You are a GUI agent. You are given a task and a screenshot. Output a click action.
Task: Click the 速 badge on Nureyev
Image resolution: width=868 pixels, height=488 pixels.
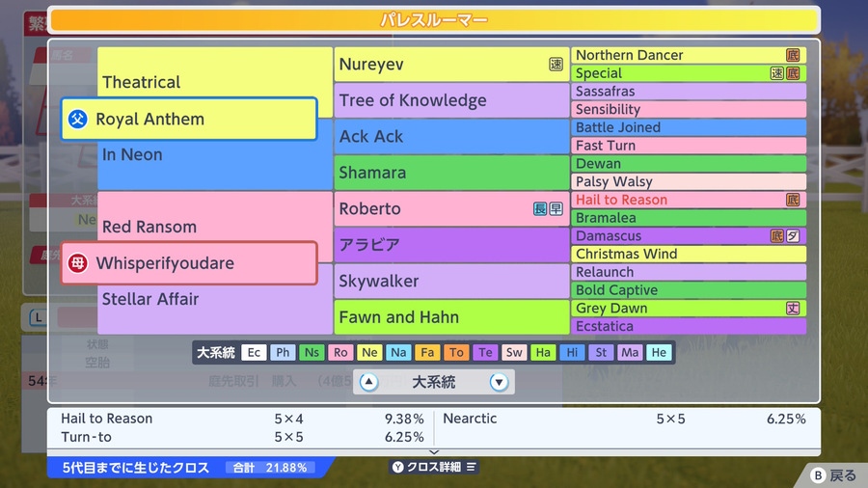[556, 65]
